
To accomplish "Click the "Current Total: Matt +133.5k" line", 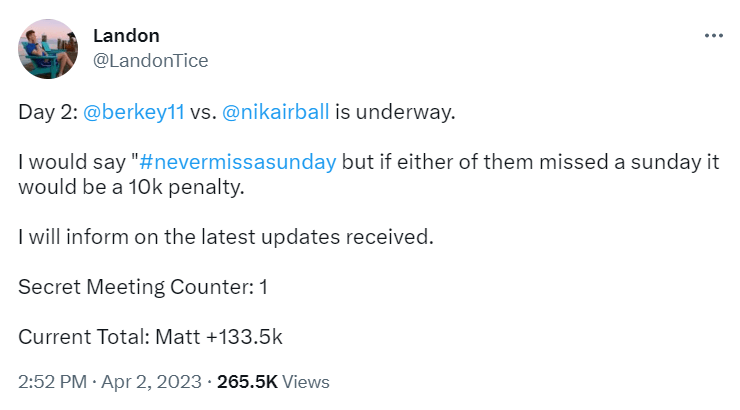I will [x=151, y=337].
